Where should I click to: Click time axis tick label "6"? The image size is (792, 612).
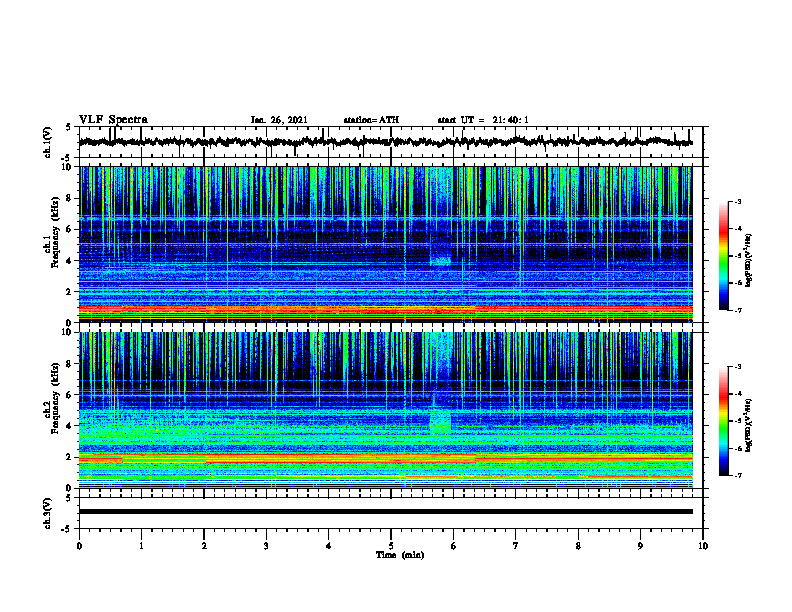tap(454, 546)
